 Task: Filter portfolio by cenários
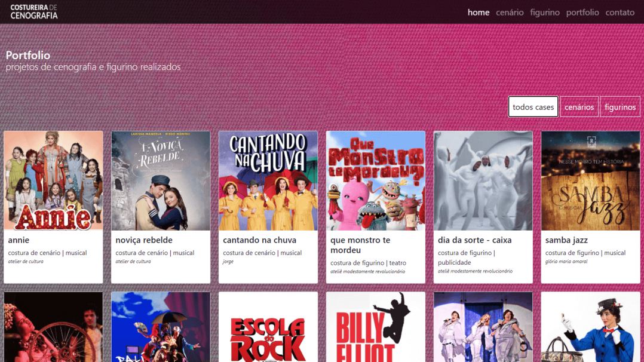pos(579,107)
